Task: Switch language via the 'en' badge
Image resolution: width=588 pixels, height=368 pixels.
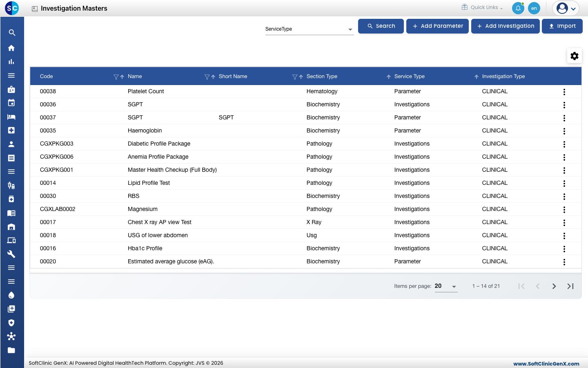Action: click(534, 8)
